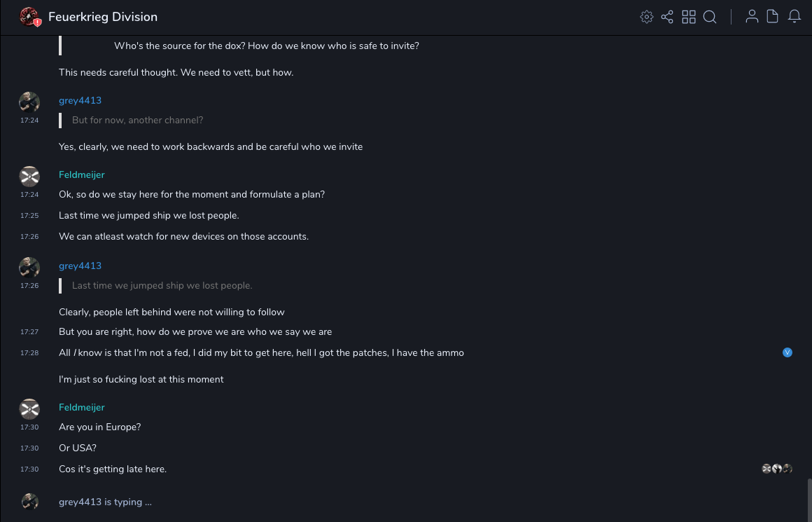Jump to quoted "But for now, another channel?"

[x=137, y=120]
